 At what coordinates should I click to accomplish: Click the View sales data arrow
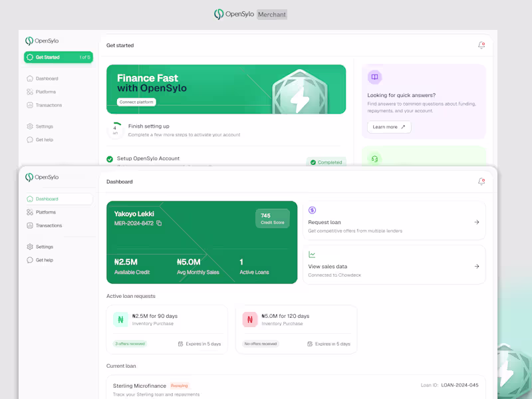click(x=477, y=267)
